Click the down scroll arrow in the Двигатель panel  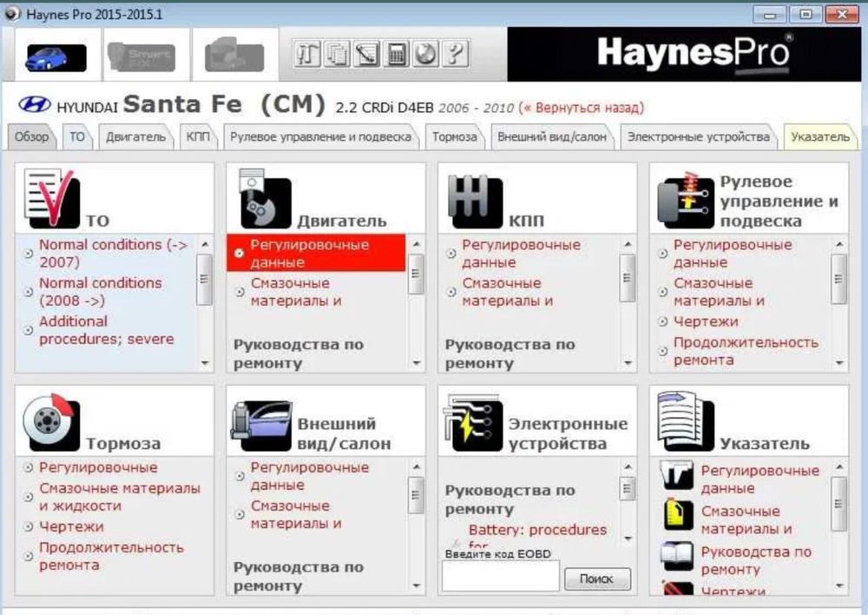[x=417, y=363]
